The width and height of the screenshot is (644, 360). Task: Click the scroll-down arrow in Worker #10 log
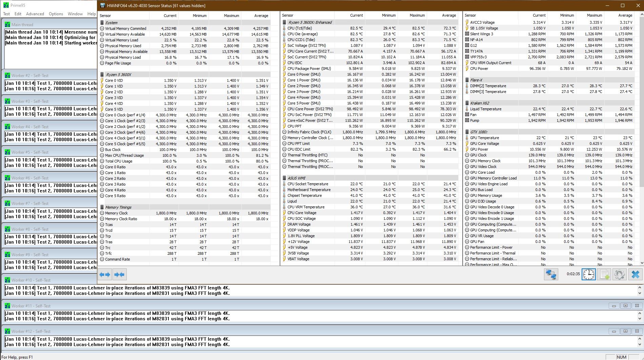[x=640, y=293]
